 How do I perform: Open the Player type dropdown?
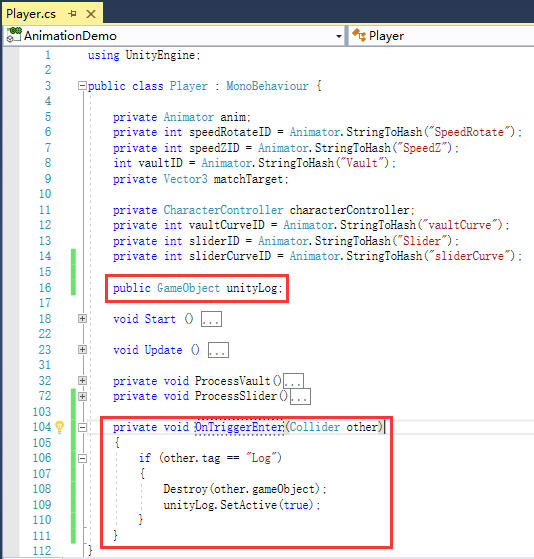[x=442, y=36]
